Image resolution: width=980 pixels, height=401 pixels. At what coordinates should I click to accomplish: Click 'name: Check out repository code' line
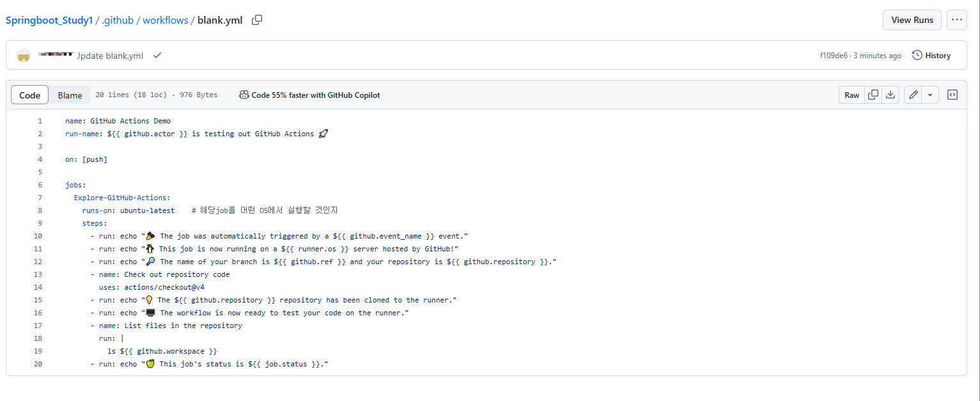pos(160,274)
